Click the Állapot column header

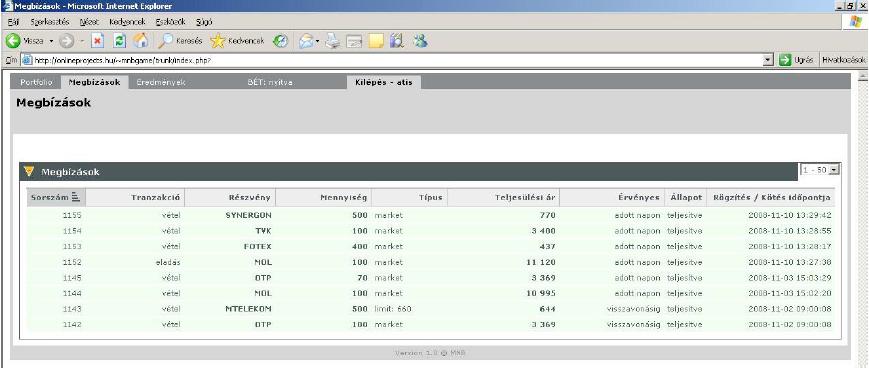coord(685,197)
